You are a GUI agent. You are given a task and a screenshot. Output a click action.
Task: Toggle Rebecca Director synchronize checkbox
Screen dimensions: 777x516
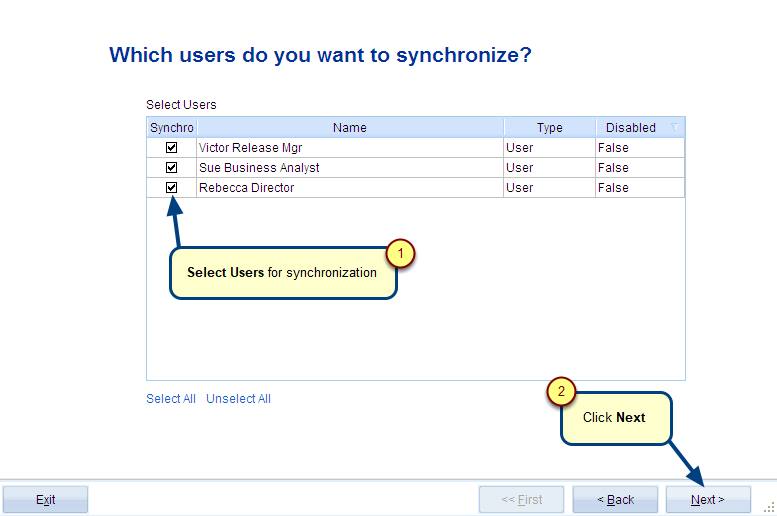pos(171,187)
